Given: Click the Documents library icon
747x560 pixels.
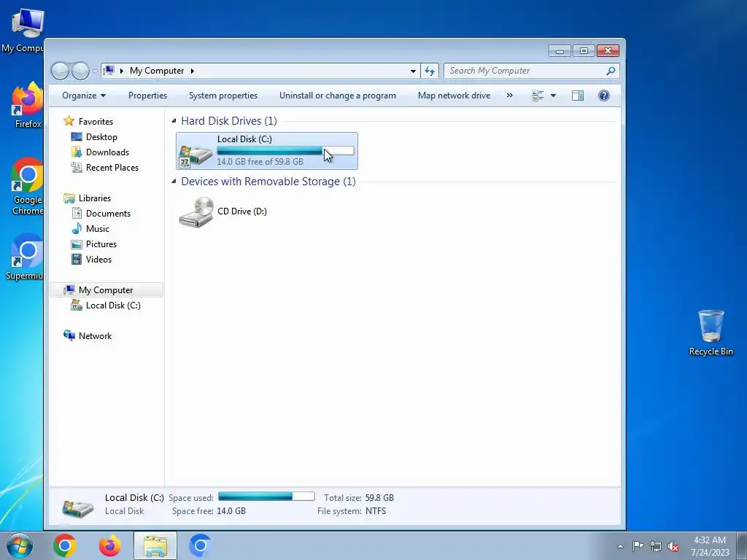Looking at the screenshot, I should coord(76,214).
